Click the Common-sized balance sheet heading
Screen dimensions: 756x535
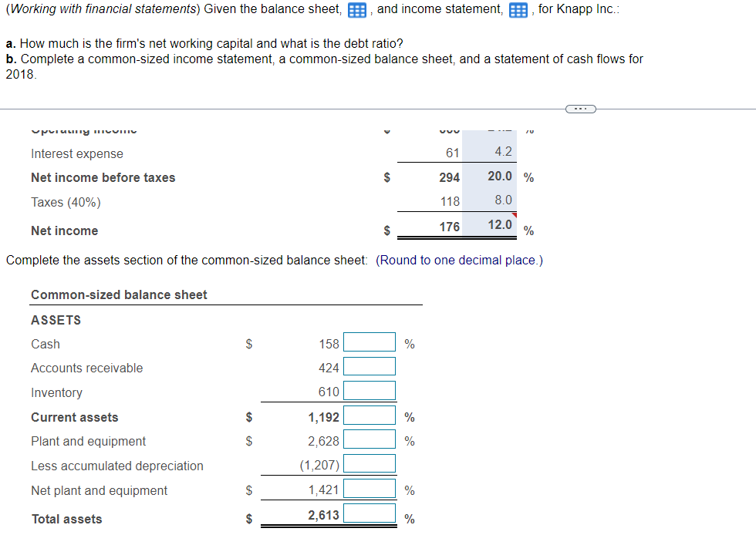pos(118,294)
